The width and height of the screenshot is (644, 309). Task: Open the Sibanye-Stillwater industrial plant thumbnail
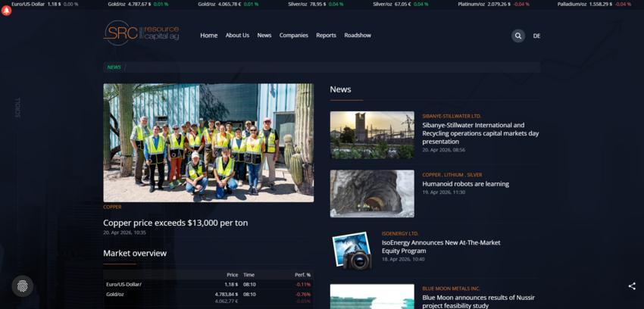point(372,135)
